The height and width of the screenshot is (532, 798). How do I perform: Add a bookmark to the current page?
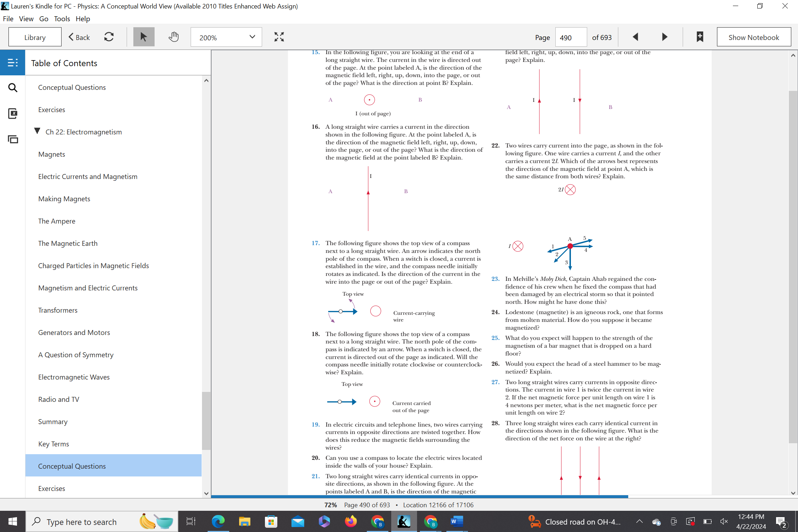click(x=699, y=37)
